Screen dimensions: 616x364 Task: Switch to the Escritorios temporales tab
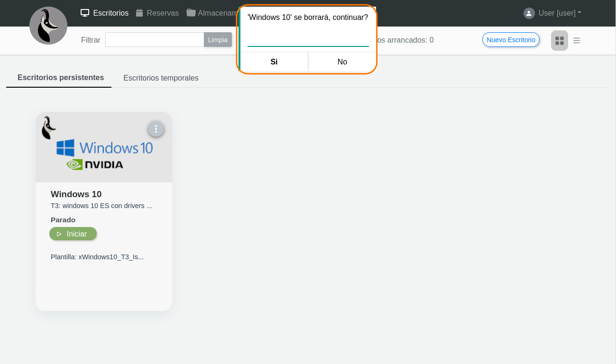[161, 78]
